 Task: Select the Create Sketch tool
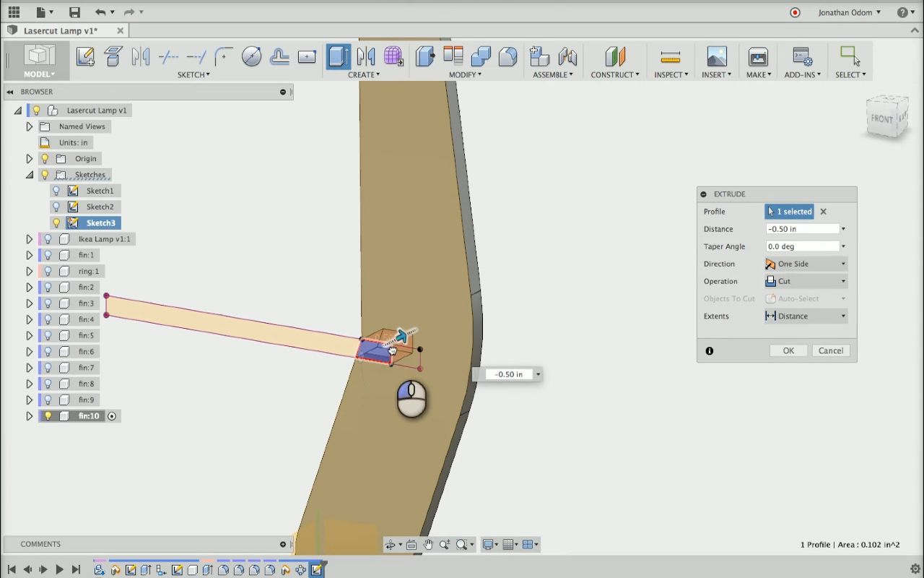coord(85,56)
